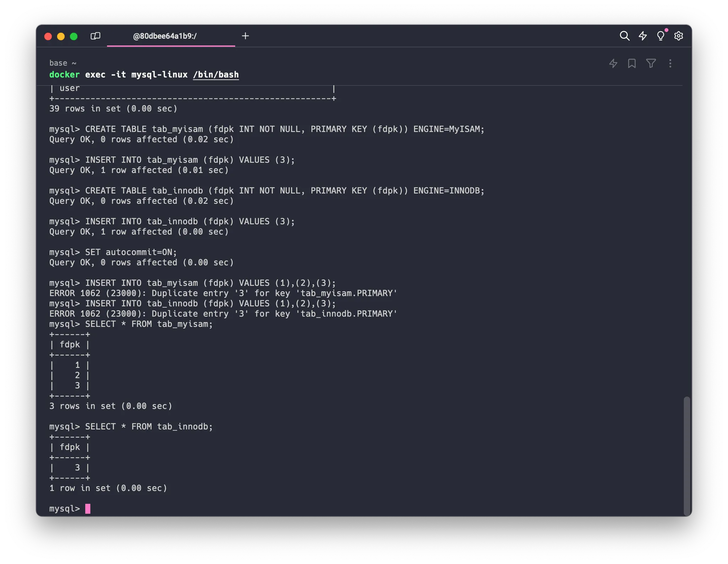Viewport: 728px width, 564px height.
Task: Expand the block's three-dot menu
Action: pos(670,64)
